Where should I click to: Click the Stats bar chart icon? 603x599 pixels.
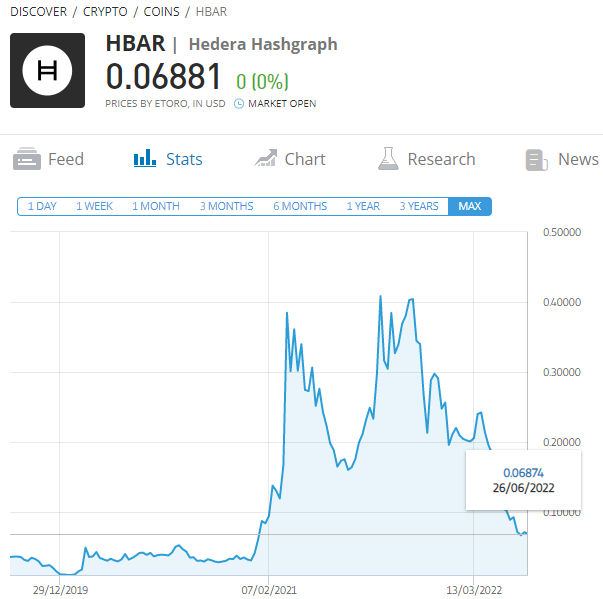click(145, 158)
